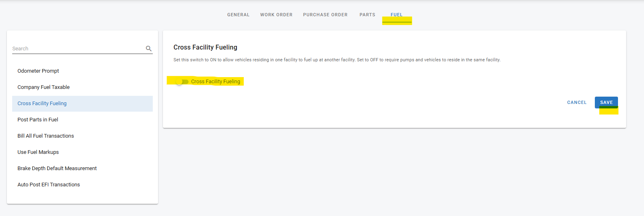Cancel the settings changes
644x216 pixels.
coord(577,102)
